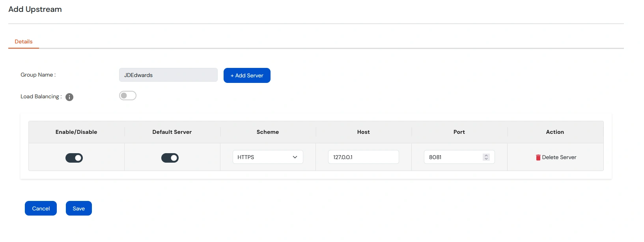Click the Load Balancing info icon

(69, 97)
